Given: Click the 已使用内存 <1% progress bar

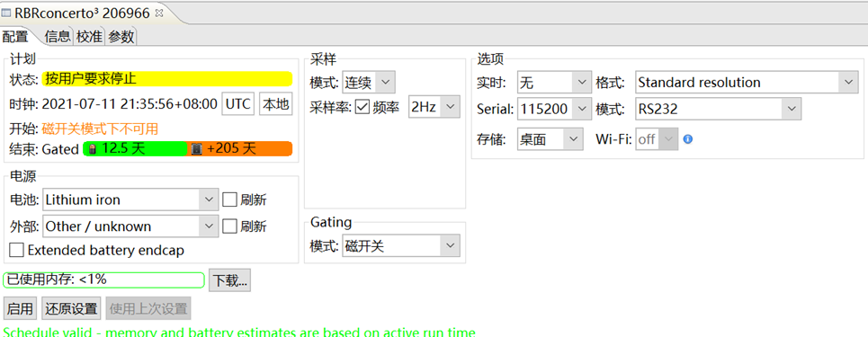Looking at the screenshot, I should click(x=103, y=280).
